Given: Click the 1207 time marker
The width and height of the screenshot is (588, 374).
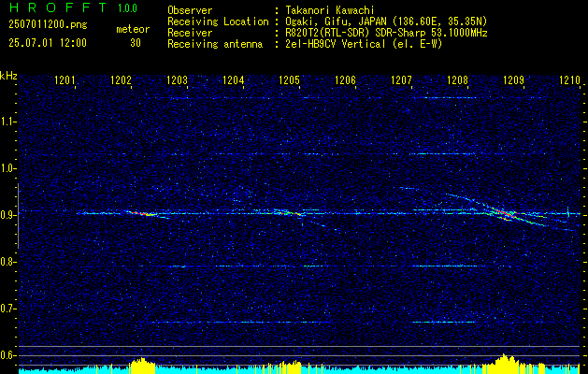Looking at the screenshot, I should click(401, 80).
